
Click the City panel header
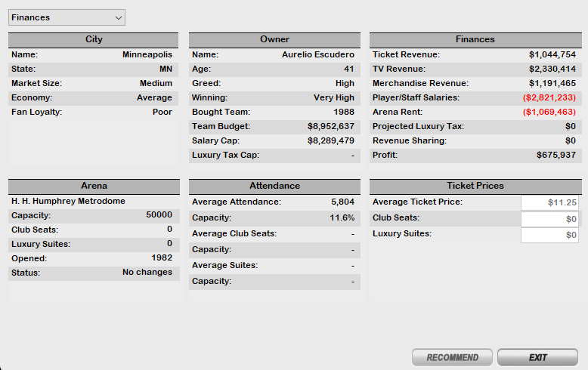coord(94,39)
